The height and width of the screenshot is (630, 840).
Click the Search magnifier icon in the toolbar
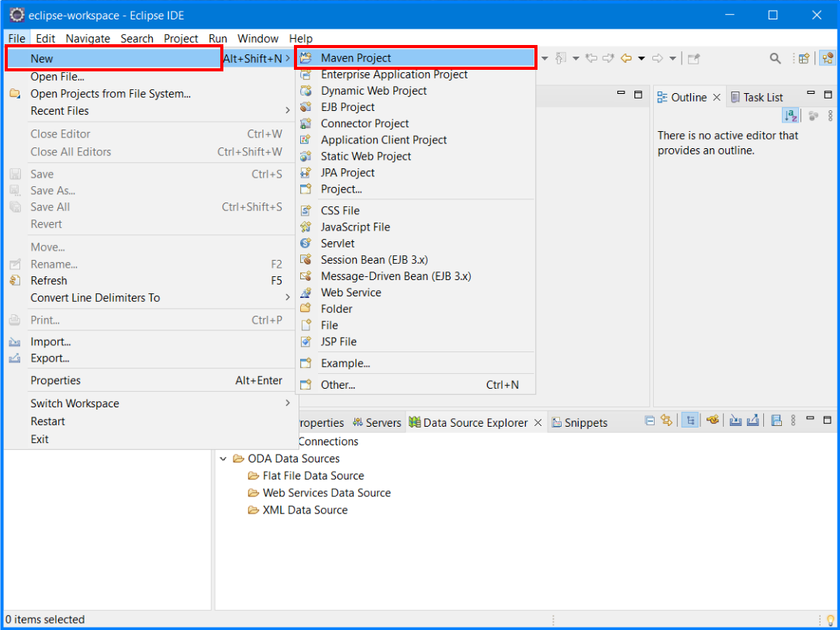coord(775,58)
